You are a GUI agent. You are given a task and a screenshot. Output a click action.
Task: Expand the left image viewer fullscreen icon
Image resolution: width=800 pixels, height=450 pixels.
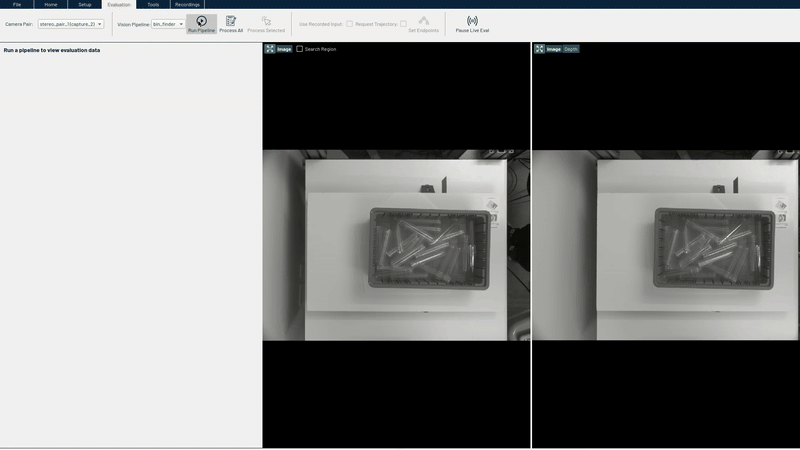coord(270,48)
